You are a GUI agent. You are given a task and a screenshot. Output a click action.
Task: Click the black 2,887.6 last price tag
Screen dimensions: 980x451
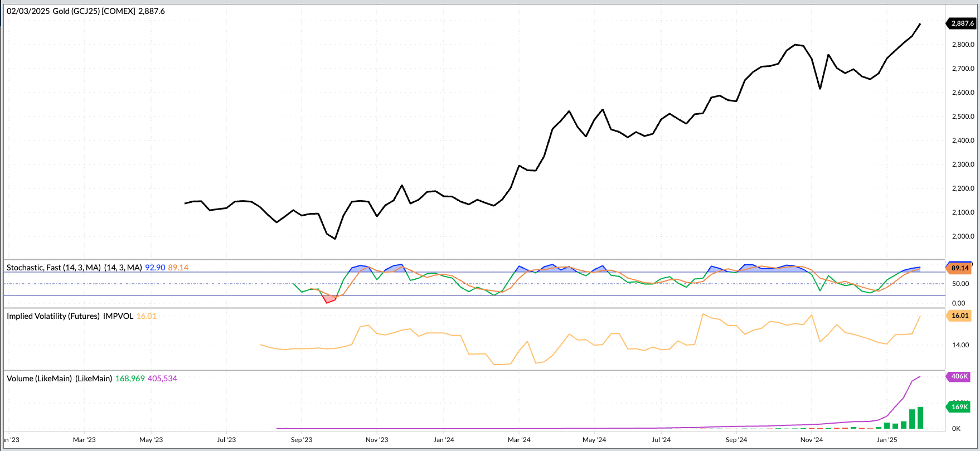[962, 23]
